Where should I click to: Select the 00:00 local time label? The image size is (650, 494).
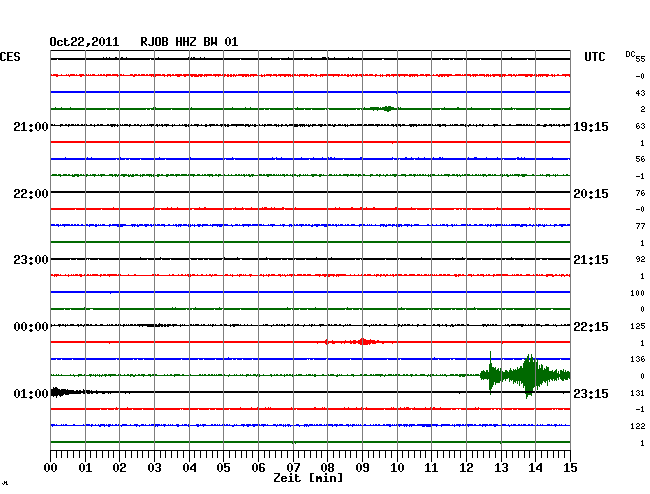tap(31, 327)
